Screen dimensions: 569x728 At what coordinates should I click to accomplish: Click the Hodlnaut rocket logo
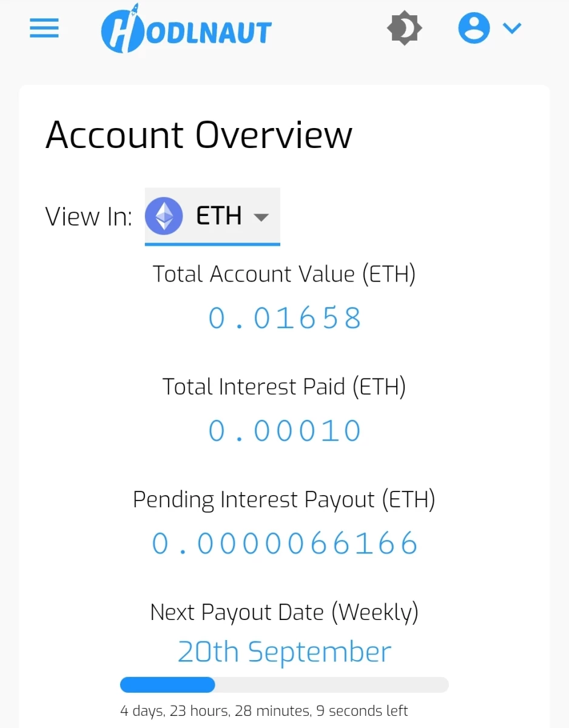point(123,29)
